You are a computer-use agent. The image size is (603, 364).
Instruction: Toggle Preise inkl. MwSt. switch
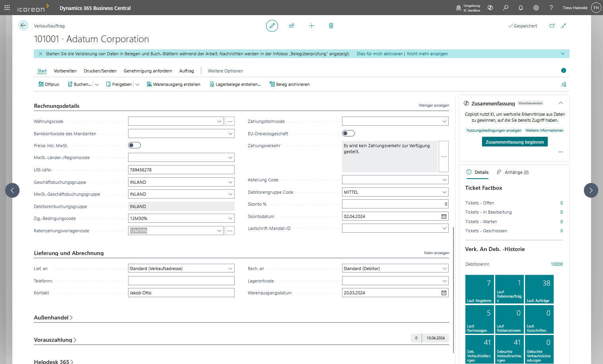pyautogui.click(x=134, y=145)
